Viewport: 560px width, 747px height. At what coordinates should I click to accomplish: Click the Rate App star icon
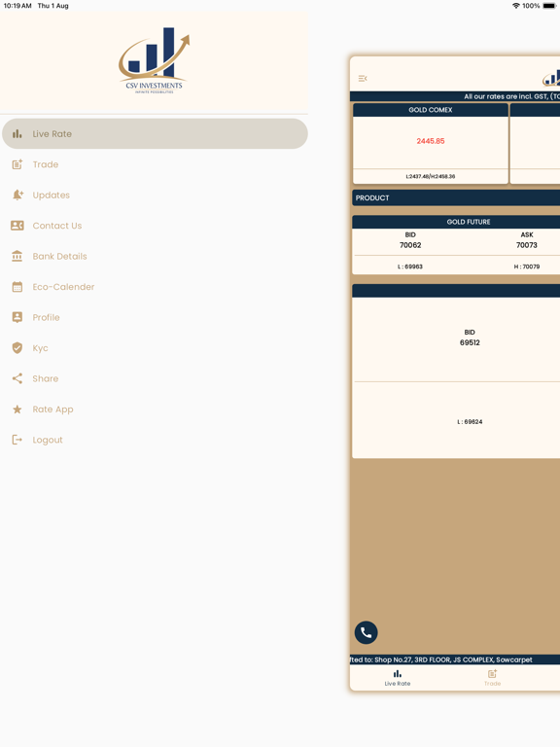pyautogui.click(x=17, y=409)
